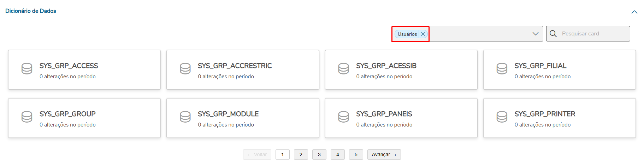The image size is (644, 163).
Task: Jump to page 5
Action: point(356,154)
